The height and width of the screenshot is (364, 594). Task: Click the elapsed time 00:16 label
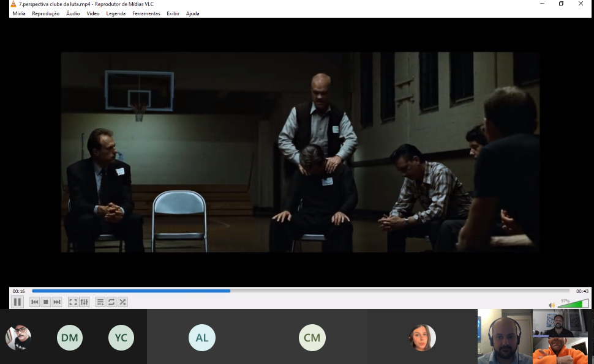(18, 291)
